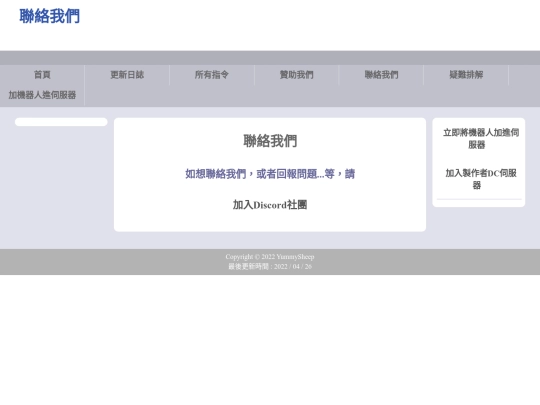Screen dimensions: 540x405
Task: Select 聯絡我們 in the navigation bar
Action: 381,75
